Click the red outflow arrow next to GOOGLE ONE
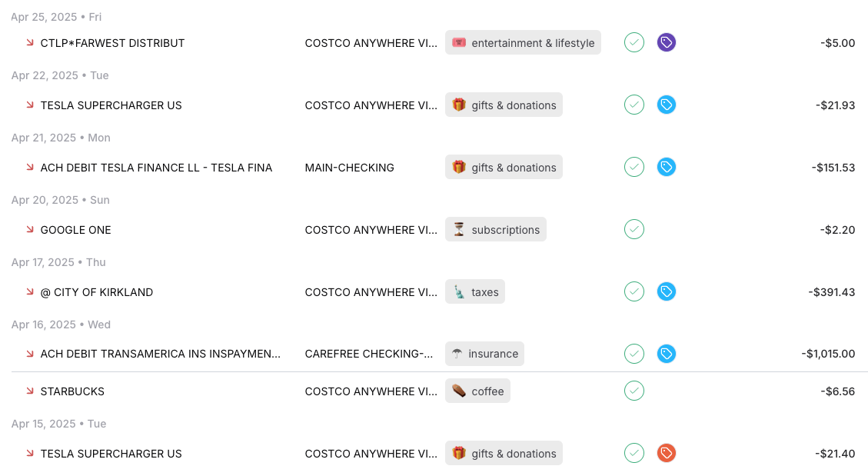Screen dimensions: 868x476 pos(29,229)
